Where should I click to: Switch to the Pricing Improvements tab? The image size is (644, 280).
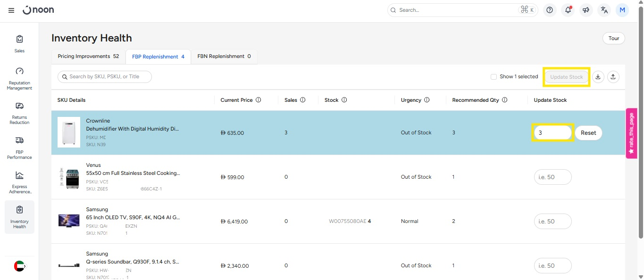tap(88, 57)
